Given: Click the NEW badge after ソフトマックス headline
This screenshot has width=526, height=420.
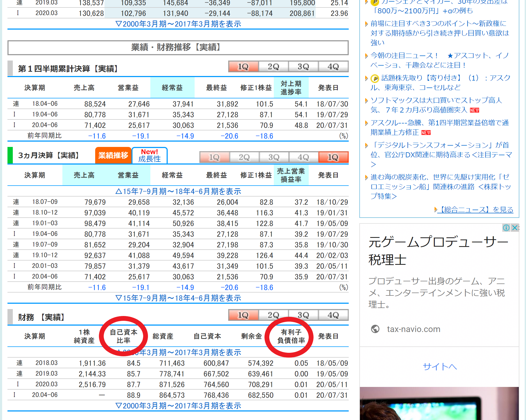Looking at the screenshot, I should coord(474,110).
